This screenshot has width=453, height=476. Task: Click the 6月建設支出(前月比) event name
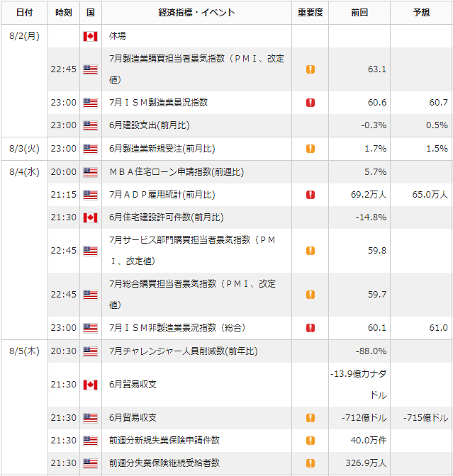(150, 125)
